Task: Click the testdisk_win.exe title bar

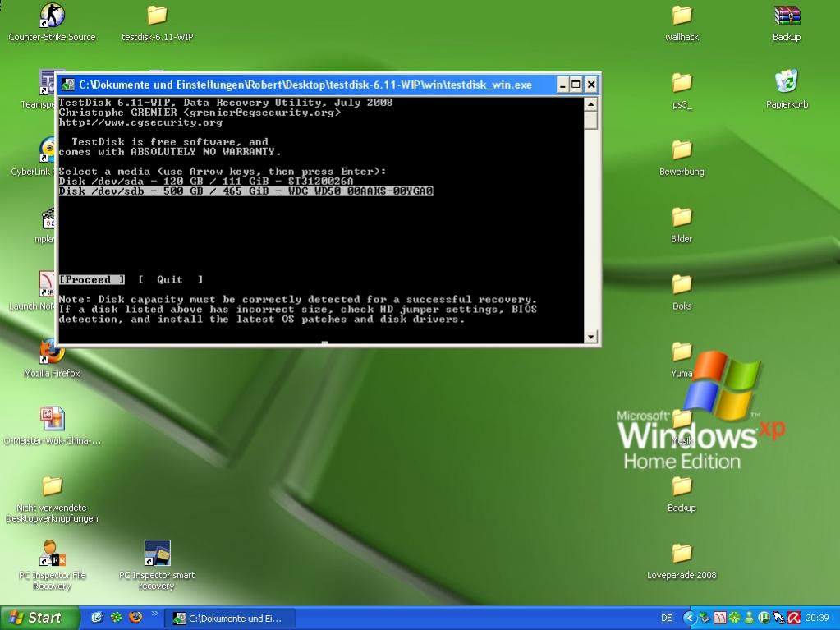Action: [305, 85]
